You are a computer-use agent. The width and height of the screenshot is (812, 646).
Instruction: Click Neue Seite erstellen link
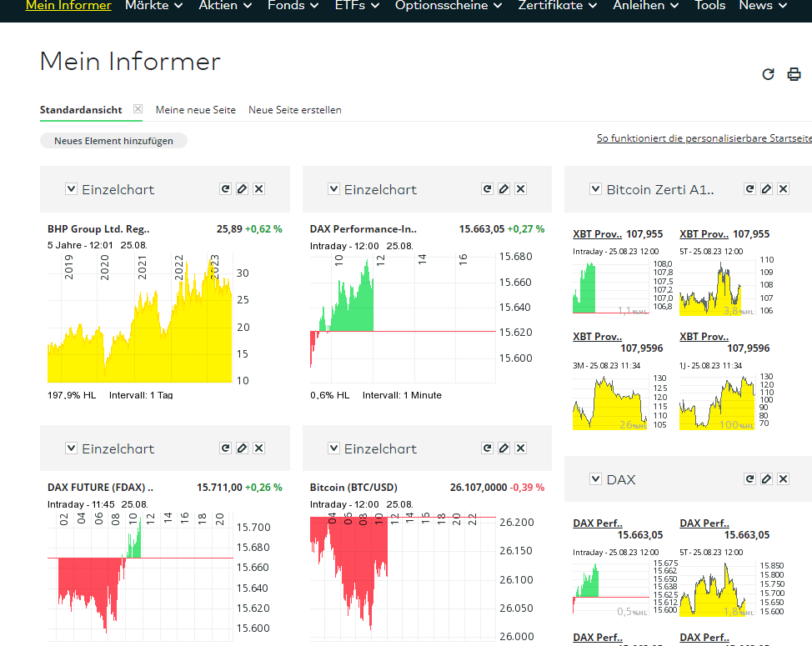coord(294,110)
